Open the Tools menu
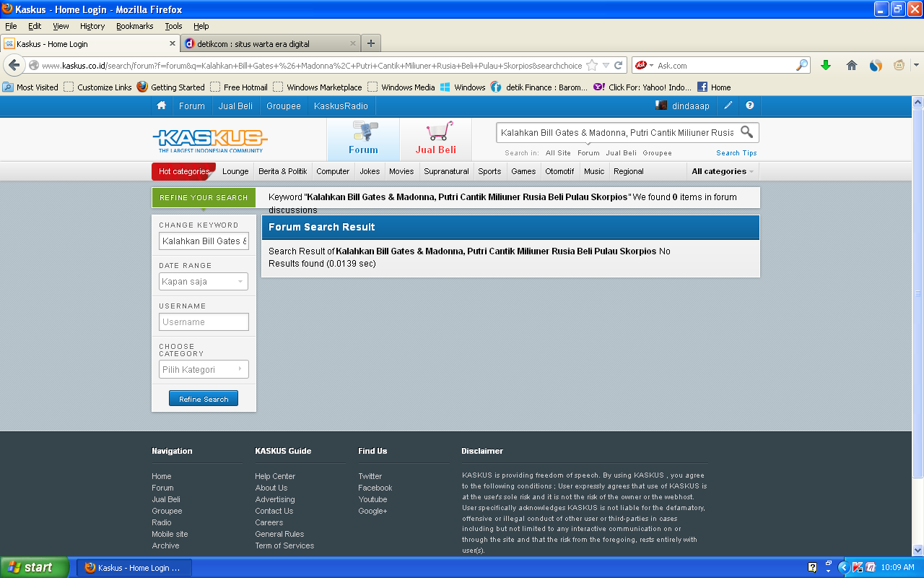 [x=173, y=26]
